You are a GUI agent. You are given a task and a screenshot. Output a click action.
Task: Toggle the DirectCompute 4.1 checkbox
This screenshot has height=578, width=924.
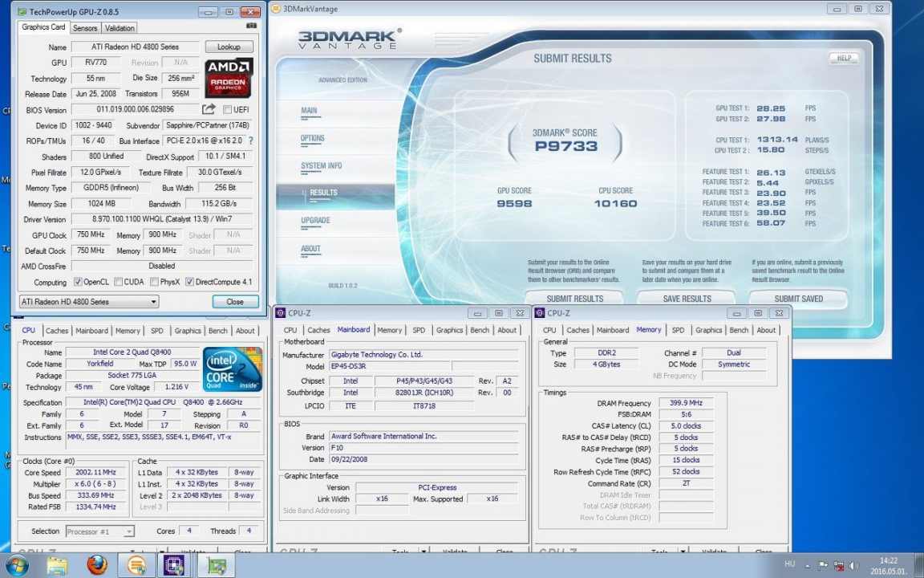[x=189, y=282]
